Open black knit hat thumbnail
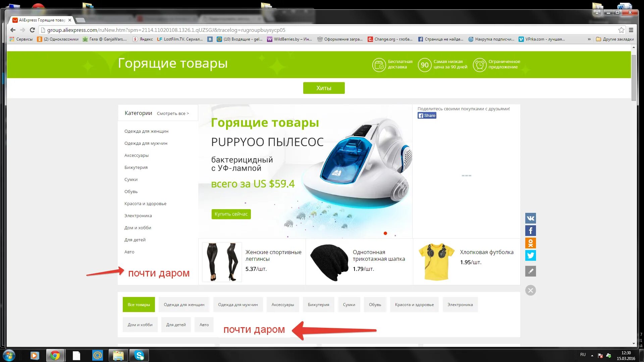 329,262
